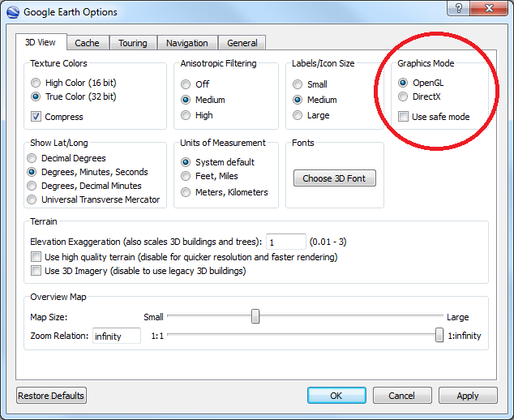Switch to the Cache tab
514x420 pixels.
pos(88,43)
